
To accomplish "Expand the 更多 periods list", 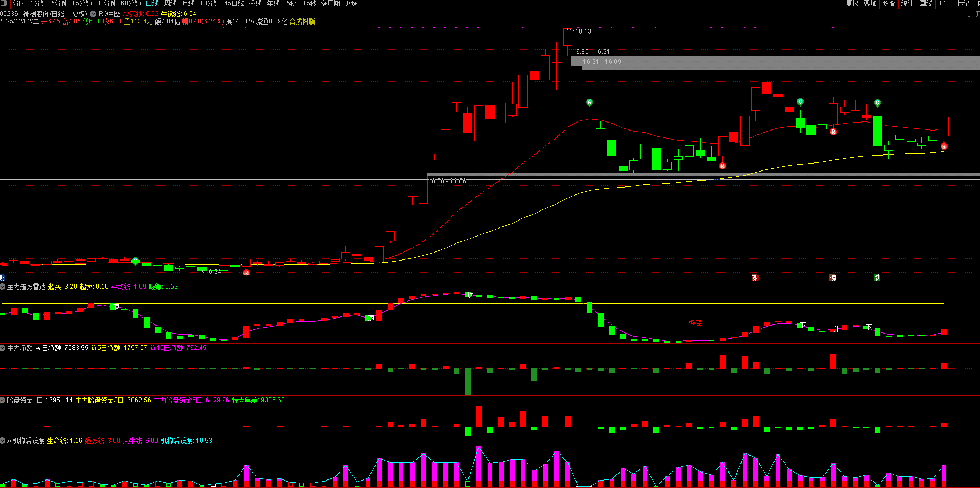I will (352, 4).
